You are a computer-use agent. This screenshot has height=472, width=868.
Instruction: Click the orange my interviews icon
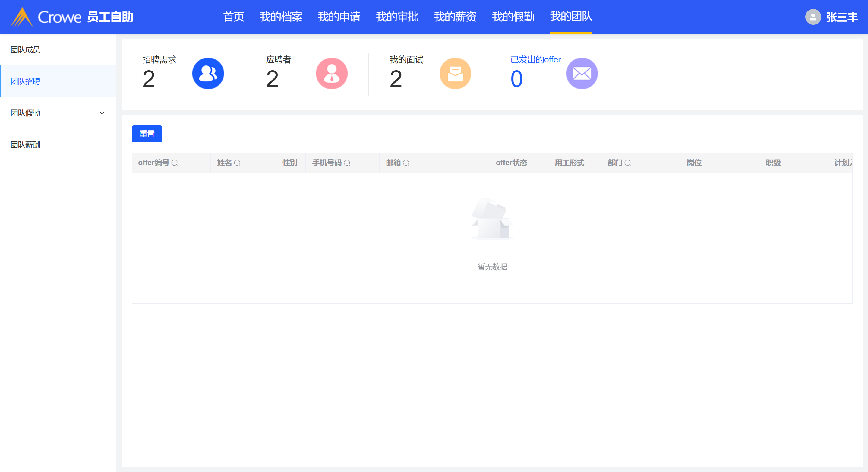tap(455, 74)
